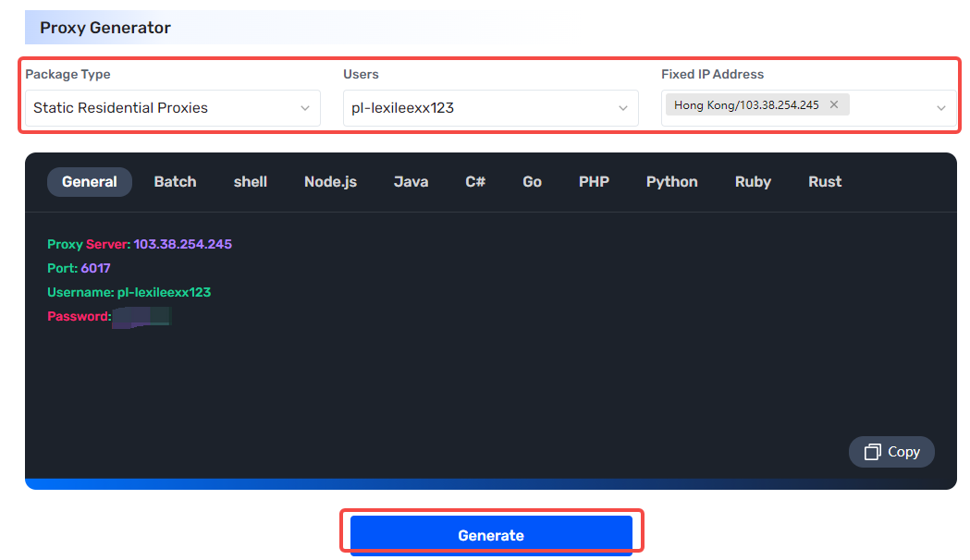Click the Fixed IP Address label
Image resolution: width=970 pixels, height=560 pixels.
point(713,74)
